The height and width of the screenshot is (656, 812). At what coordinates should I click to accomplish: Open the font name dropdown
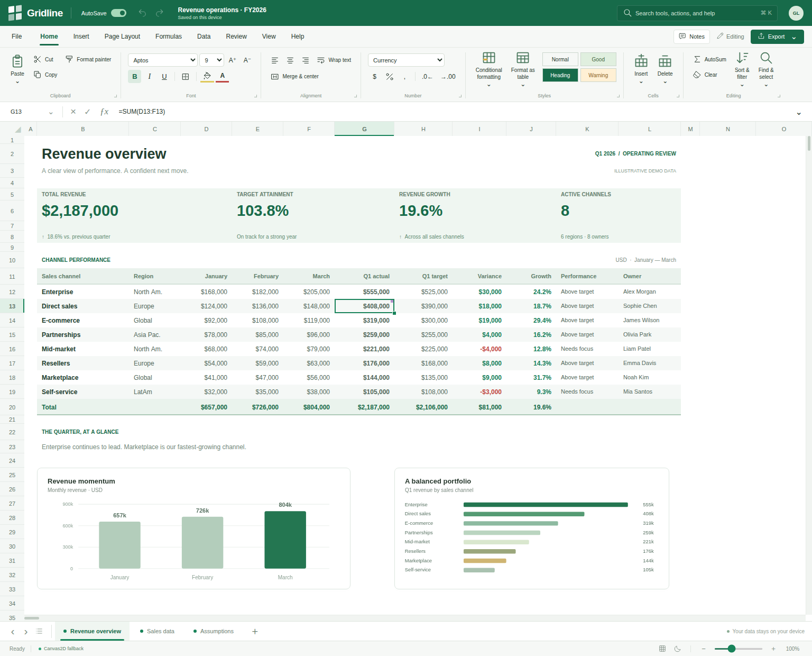[163, 60]
